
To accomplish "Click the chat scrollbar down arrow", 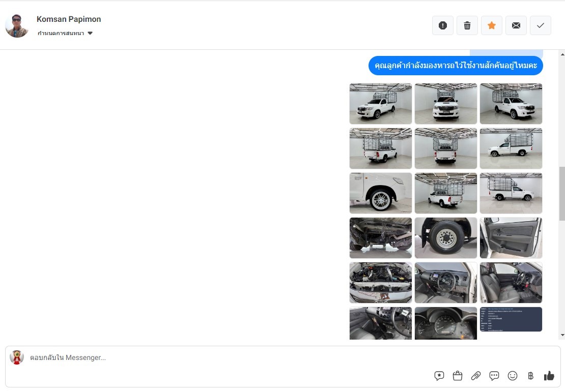I will (x=562, y=336).
